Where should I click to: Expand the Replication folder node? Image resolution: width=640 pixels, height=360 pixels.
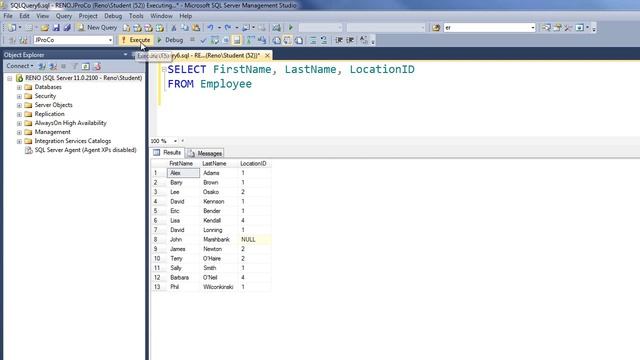[x=19, y=114]
